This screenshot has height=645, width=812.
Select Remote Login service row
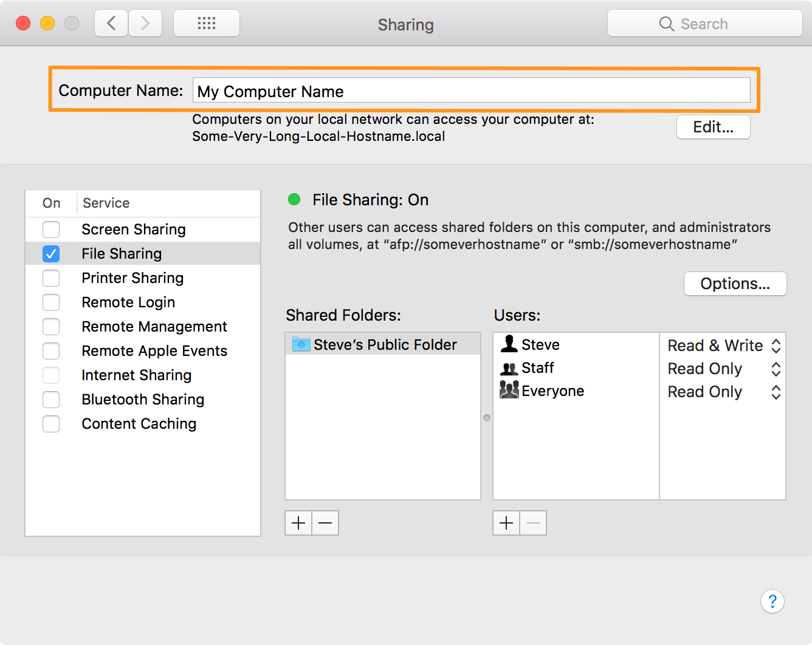tap(143, 302)
